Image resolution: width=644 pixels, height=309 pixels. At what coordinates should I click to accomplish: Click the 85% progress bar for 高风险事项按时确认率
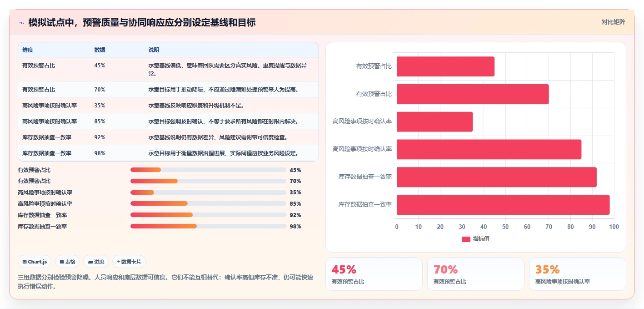(x=208, y=204)
